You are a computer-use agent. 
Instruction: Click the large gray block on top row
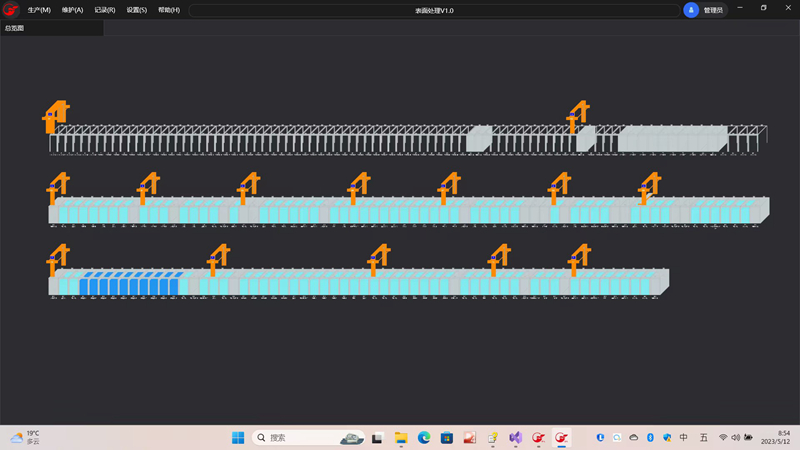(670, 139)
